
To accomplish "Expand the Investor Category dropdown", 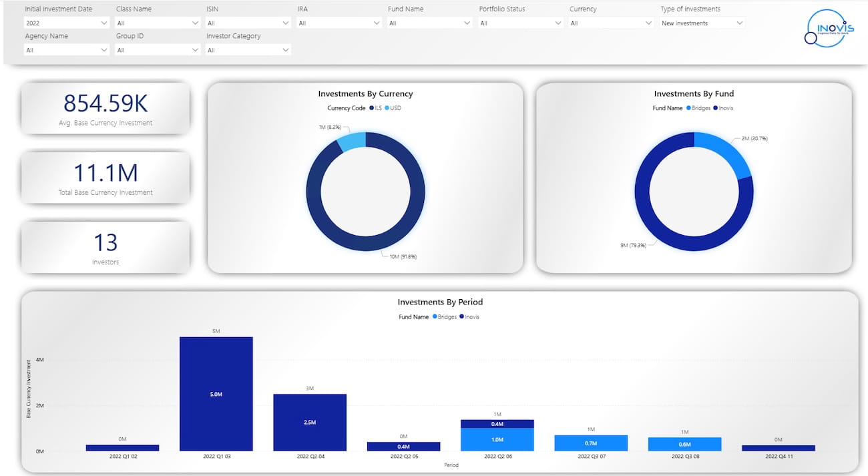I will 248,50.
